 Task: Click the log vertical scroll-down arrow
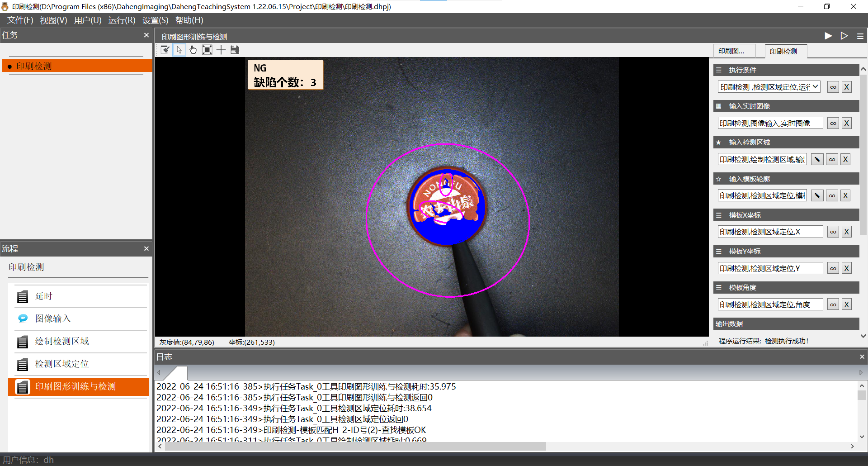point(862,437)
